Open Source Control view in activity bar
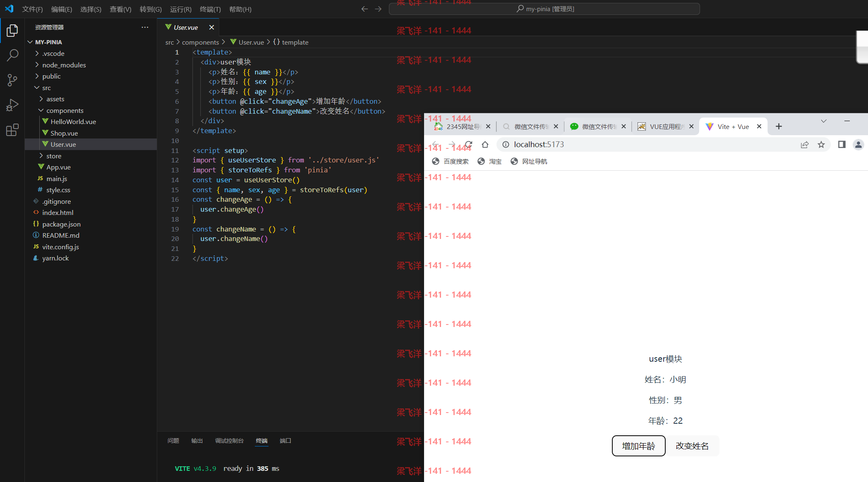 pyautogui.click(x=12, y=80)
